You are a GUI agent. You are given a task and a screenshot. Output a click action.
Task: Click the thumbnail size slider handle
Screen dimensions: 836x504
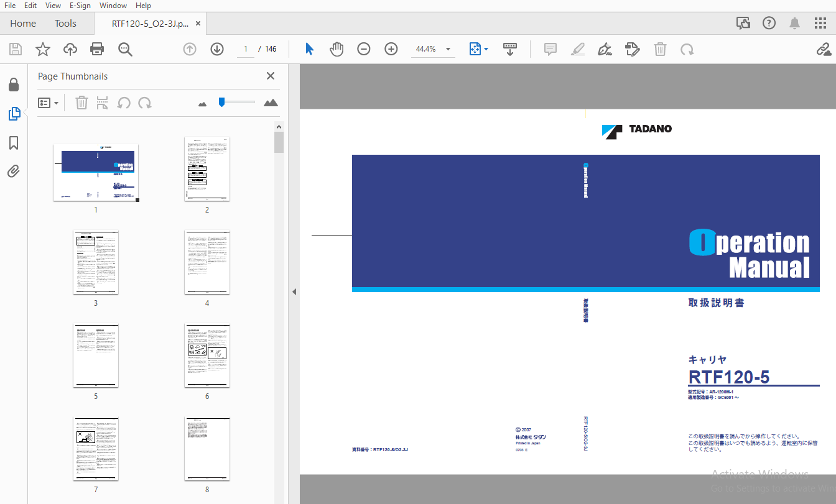point(221,102)
